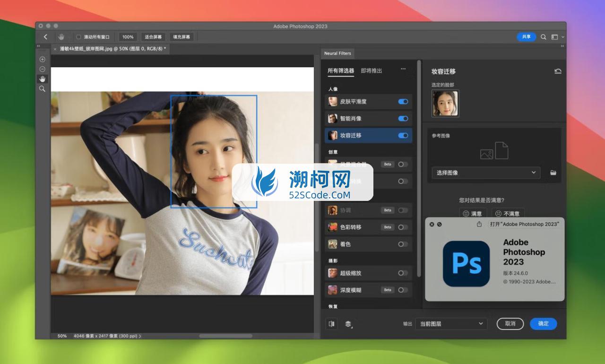Screen dimensions: 605x364
Task: Open the search magnifier icon at top right
Action: click(544, 37)
